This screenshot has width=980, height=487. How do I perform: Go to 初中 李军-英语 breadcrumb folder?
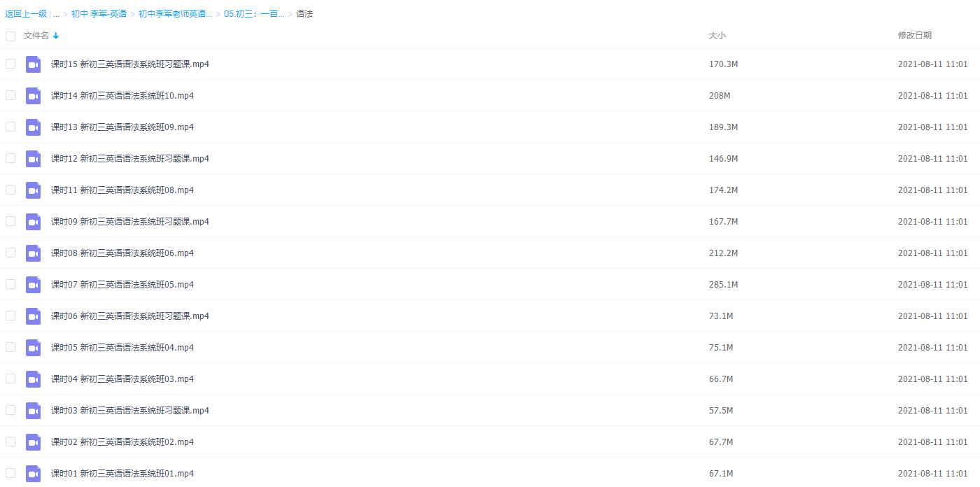tap(99, 14)
